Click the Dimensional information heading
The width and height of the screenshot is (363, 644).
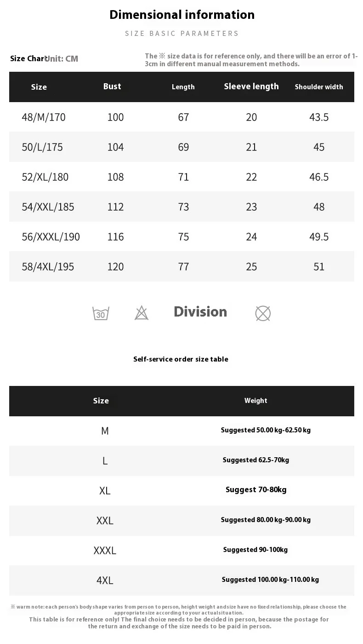[182, 15]
